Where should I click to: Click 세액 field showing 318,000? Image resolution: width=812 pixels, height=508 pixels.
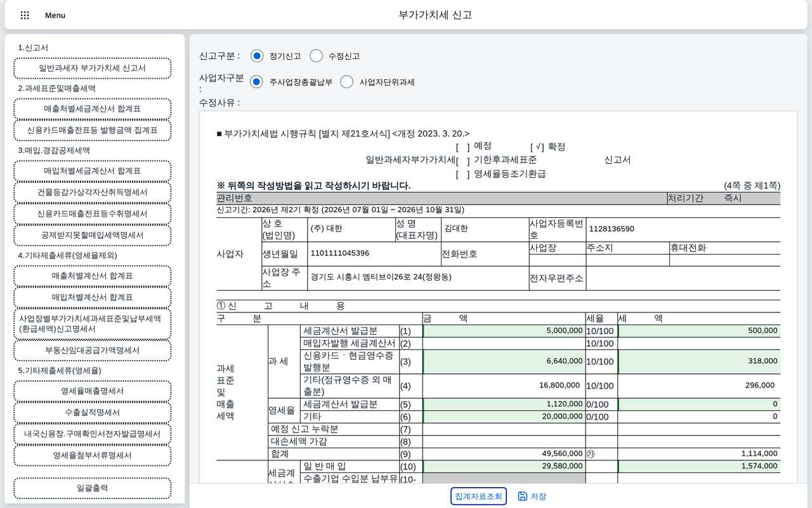(699, 361)
